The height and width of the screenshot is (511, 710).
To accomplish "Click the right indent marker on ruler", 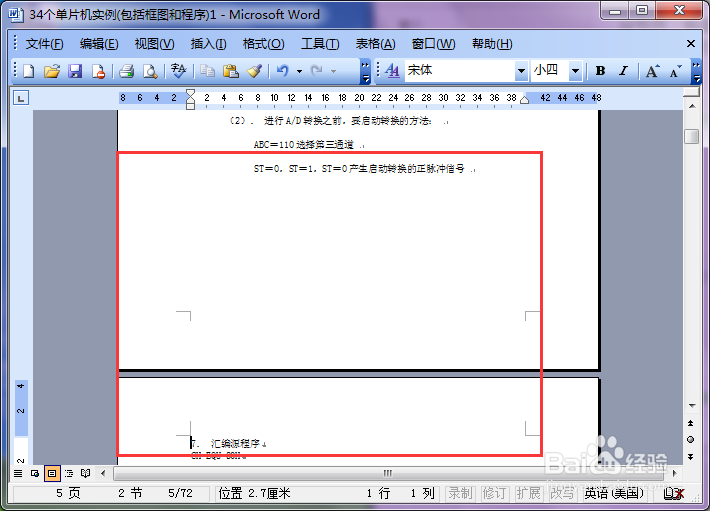I will [524, 100].
